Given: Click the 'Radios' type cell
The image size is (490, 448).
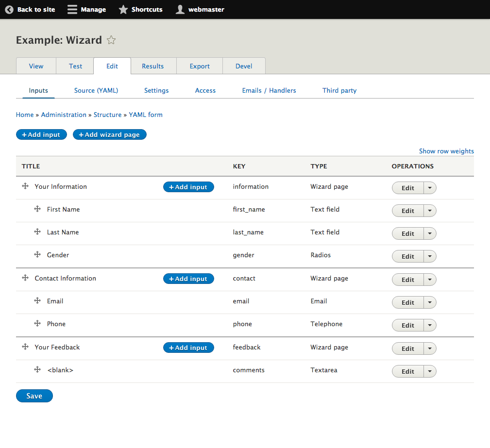Looking at the screenshot, I should pos(321,255).
